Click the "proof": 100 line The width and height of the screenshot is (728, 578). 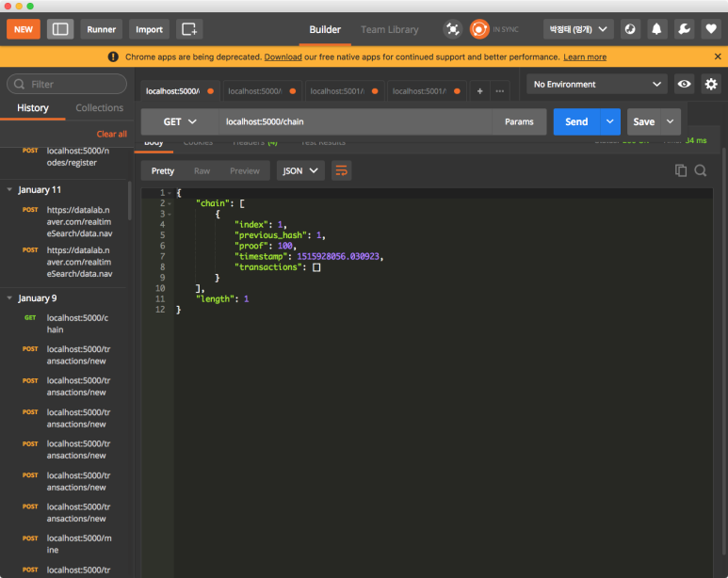[x=265, y=246]
